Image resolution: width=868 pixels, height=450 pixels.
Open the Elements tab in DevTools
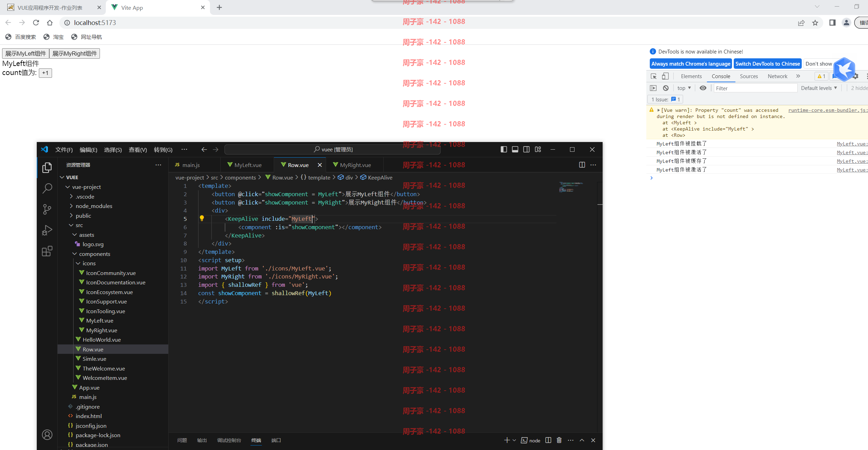(691, 76)
